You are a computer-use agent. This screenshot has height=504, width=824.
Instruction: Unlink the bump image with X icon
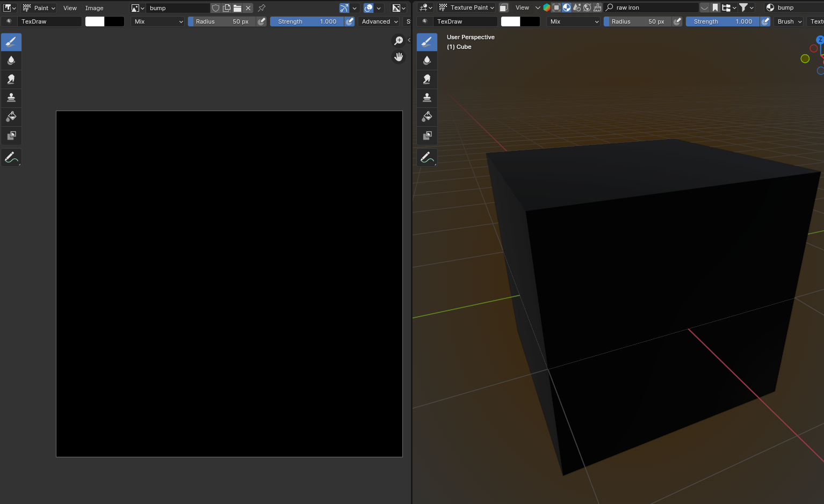pos(248,8)
